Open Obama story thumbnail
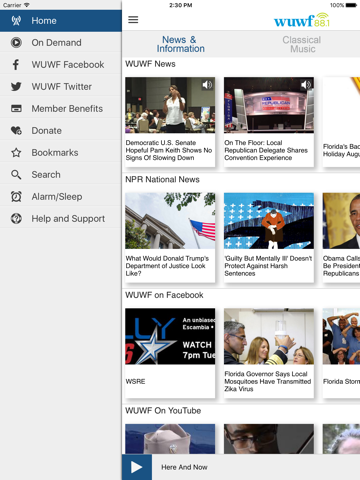Viewport: 360px width, 480px height. [341, 221]
